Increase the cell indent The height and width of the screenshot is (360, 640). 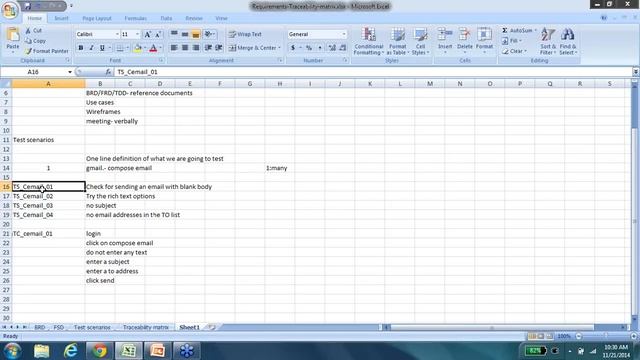(x=219, y=48)
